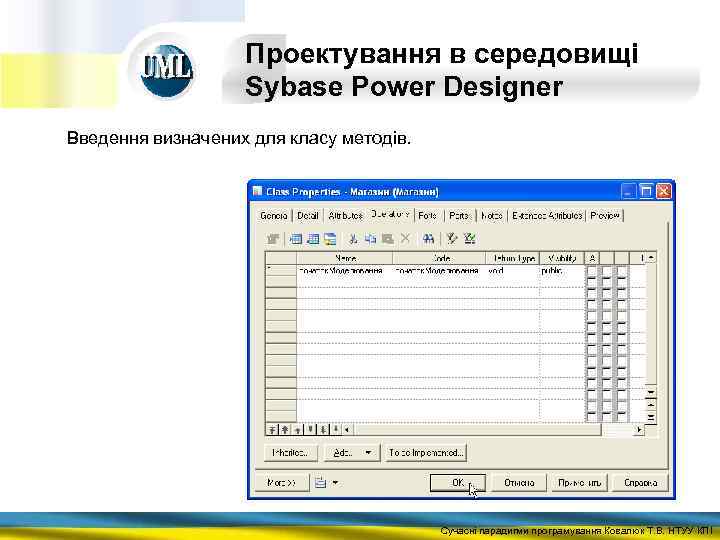Open Customize Columns and Filter icon
Screen dimensions: 720x540
coord(452,238)
